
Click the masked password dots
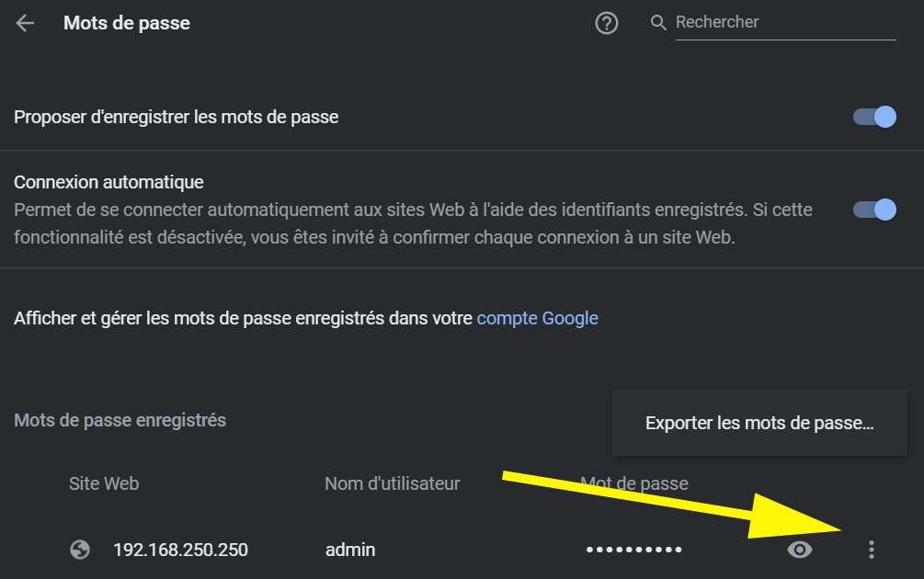point(634,550)
